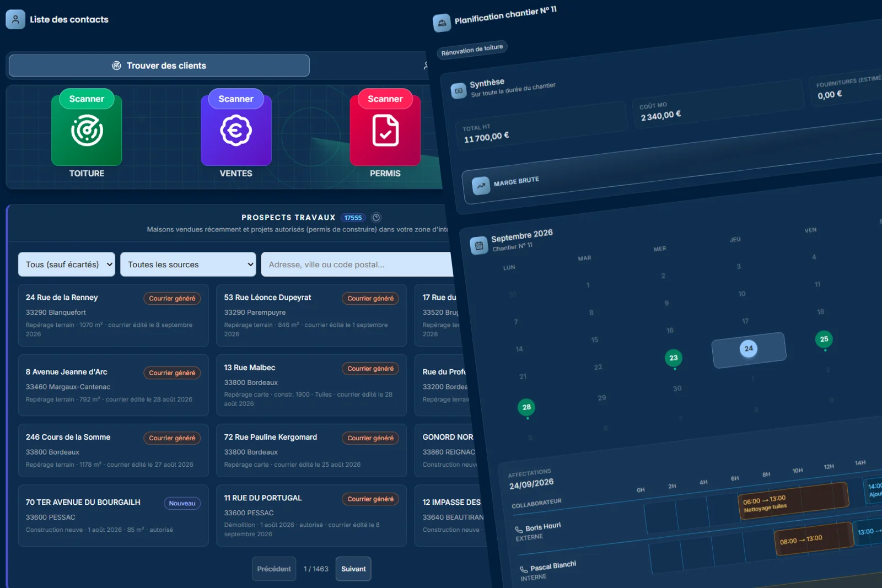Click phone icon next to Pascal Bianchi
882x588 pixels.
pos(524,569)
